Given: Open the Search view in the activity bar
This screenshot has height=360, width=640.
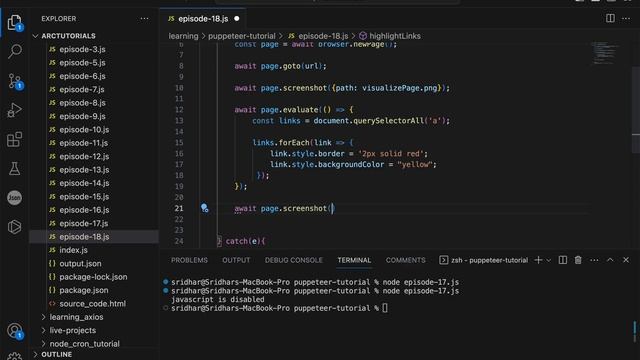Looking at the screenshot, I should [x=15, y=51].
